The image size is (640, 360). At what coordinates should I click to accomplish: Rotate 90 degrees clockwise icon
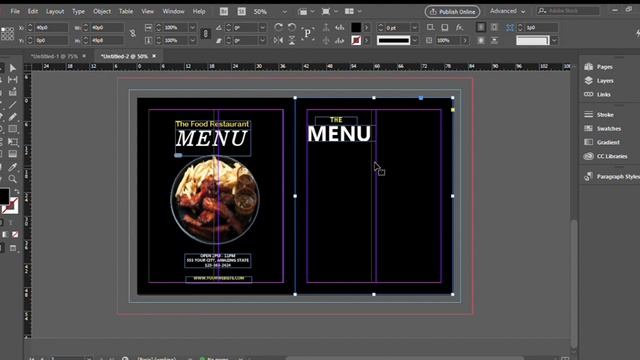pos(278,27)
